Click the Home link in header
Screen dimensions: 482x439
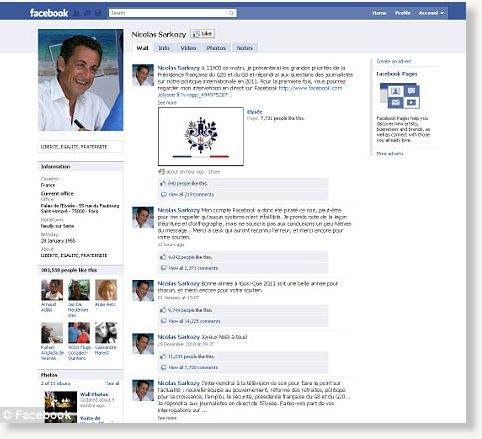(379, 13)
